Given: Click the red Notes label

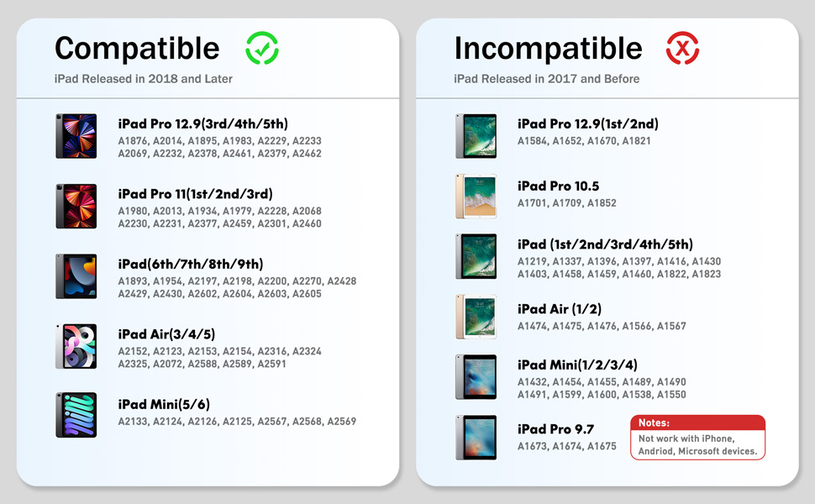Looking at the screenshot, I should pyautogui.click(x=654, y=423).
